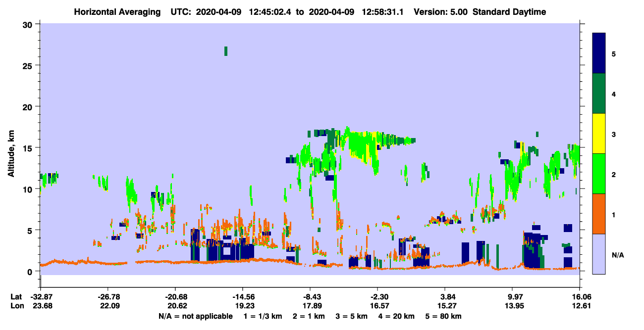
Task: Click the 'Lat' row label
Action: tap(16, 297)
